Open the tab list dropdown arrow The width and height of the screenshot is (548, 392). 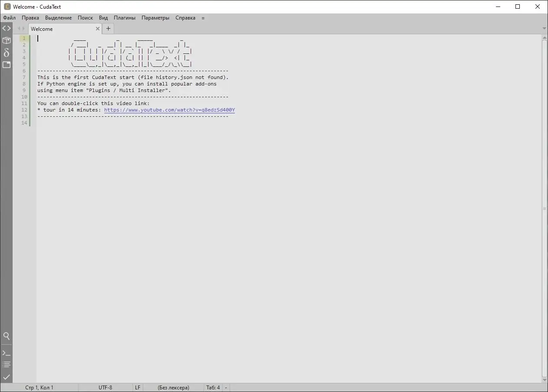click(544, 29)
